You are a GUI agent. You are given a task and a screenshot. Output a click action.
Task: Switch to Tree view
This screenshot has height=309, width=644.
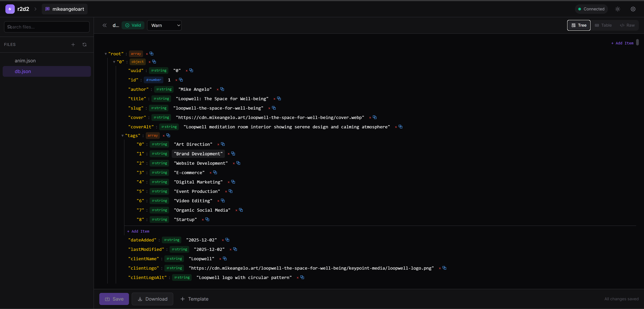579,25
